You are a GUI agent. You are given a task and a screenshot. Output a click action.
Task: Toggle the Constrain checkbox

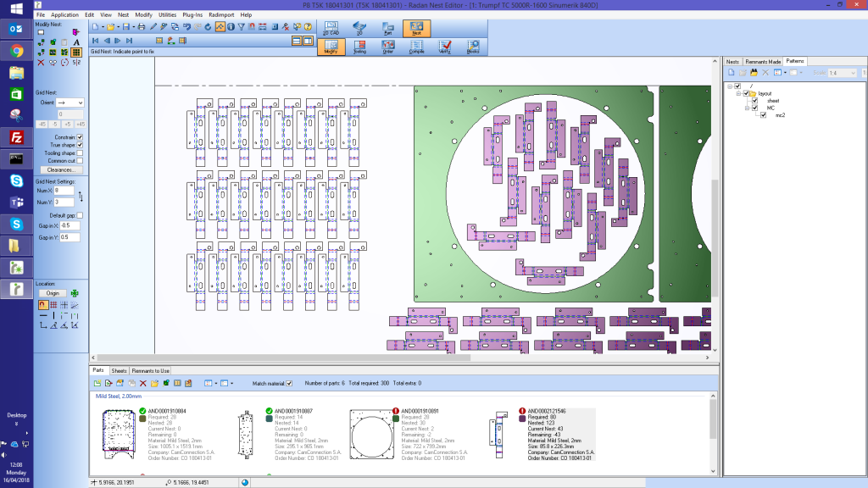pyautogui.click(x=80, y=136)
